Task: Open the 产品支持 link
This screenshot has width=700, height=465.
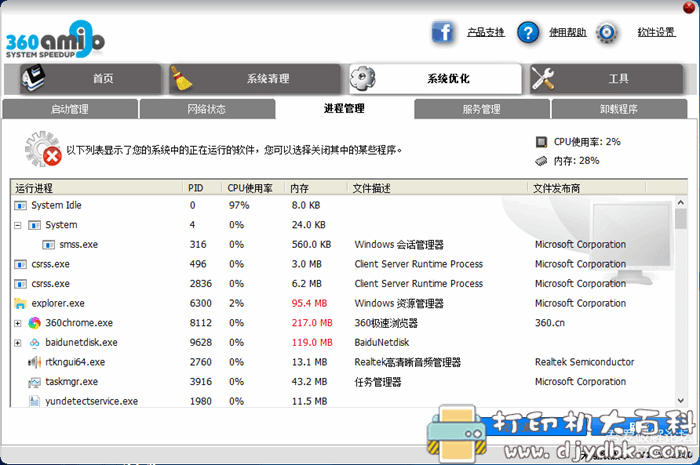Action: (x=486, y=33)
